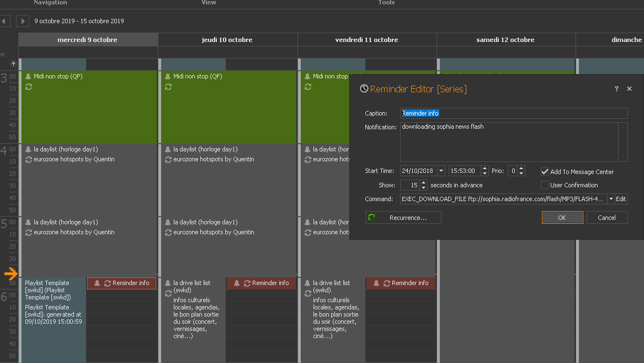The height and width of the screenshot is (363, 644).
Task: Click the Notification text area
Action: 509,142
